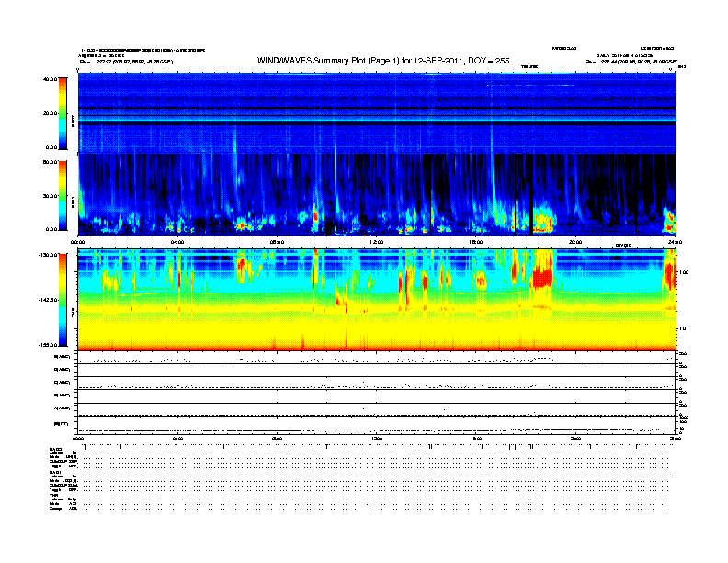The width and height of the screenshot is (728, 563).
Task: Click the TNR vertical axis label
Action: (73, 314)
